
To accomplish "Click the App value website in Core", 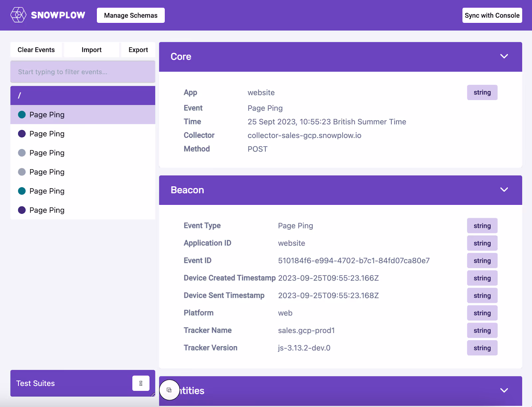I will pos(261,93).
